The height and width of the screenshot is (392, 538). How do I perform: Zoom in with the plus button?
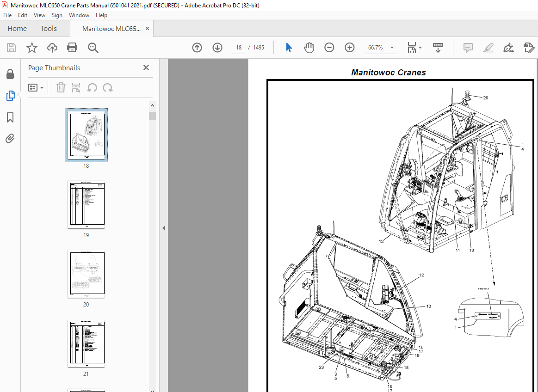click(x=350, y=48)
